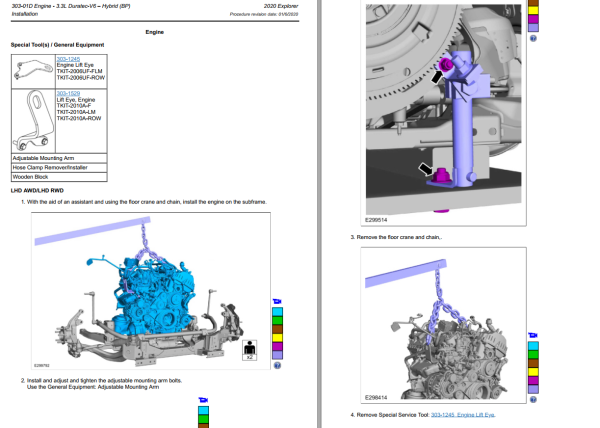
Task: Pick the cyan swatch beside figure E298414
Action: coord(533,346)
